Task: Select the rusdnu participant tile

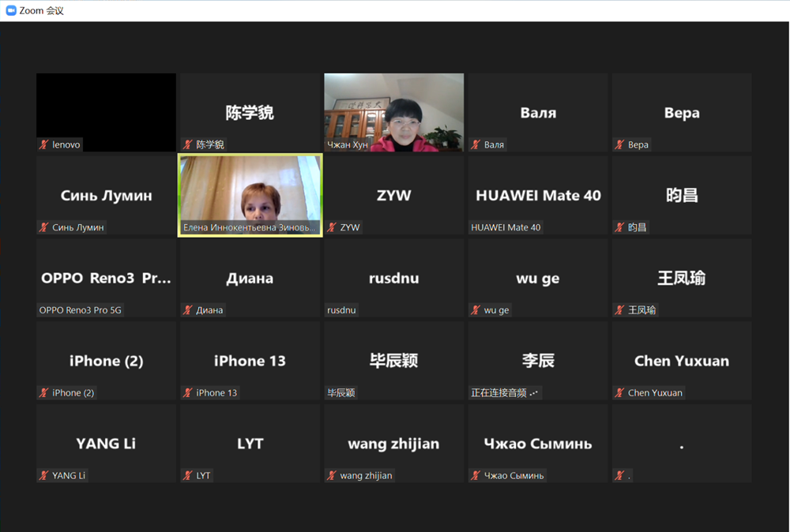Action: point(393,278)
